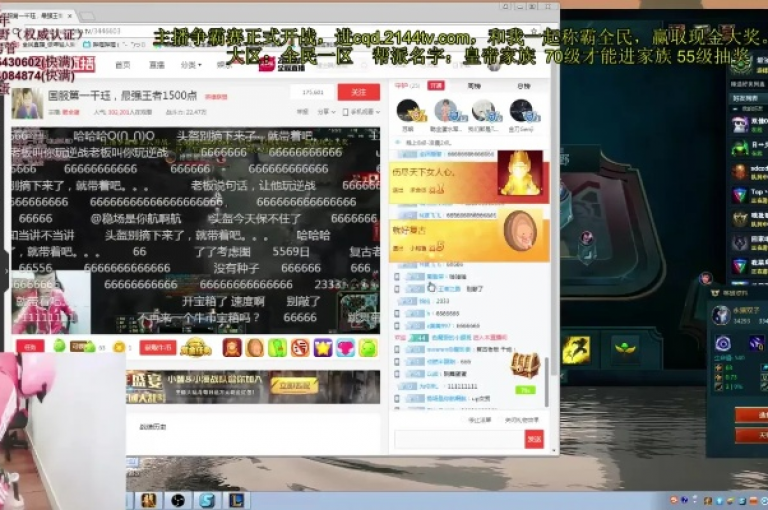This screenshot has width=768, height=510.
Task: Click the green button under the treasure chest
Action: click(526, 390)
